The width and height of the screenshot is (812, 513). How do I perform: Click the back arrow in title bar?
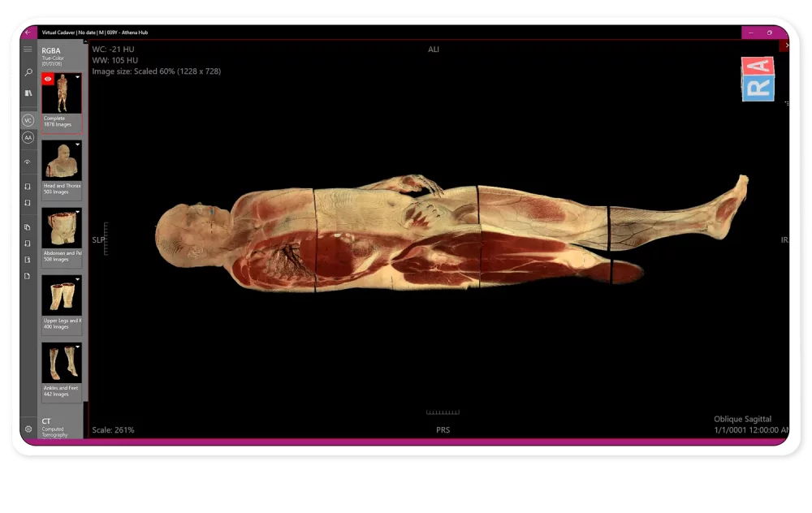pyautogui.click(x=28, y=32)
